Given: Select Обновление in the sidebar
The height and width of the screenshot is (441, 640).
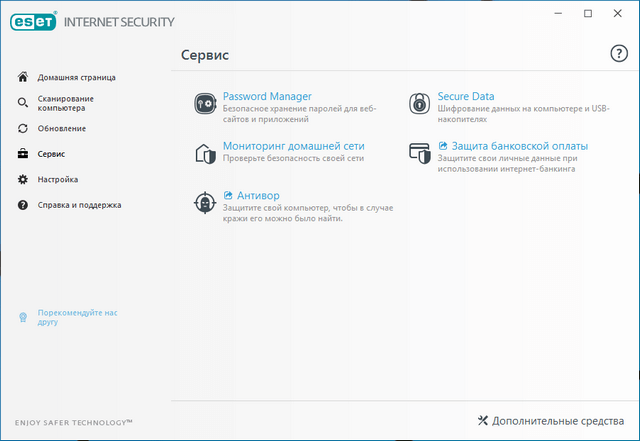Looking at the screenshot, I should pos(62,129).
